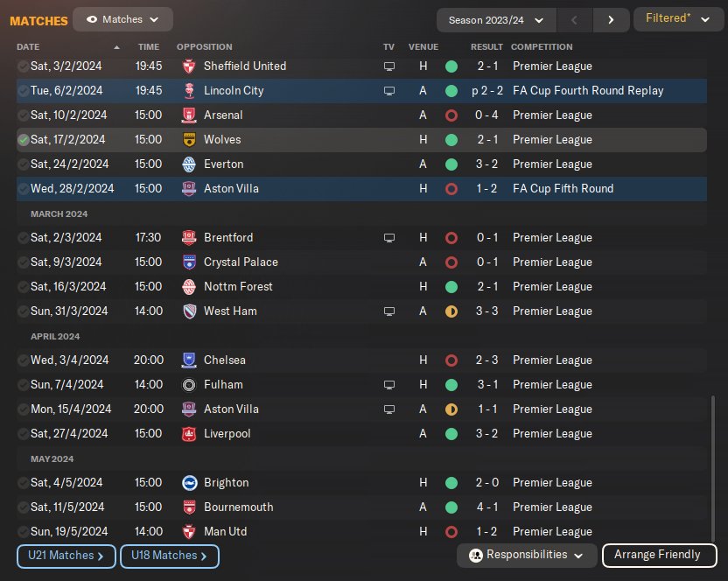Click the green win indicator for Liverpool match

point(451,433)
